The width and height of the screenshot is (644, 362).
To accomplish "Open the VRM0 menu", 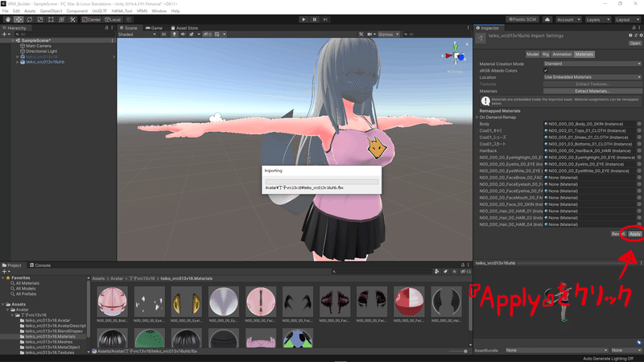I will (142, 11).
